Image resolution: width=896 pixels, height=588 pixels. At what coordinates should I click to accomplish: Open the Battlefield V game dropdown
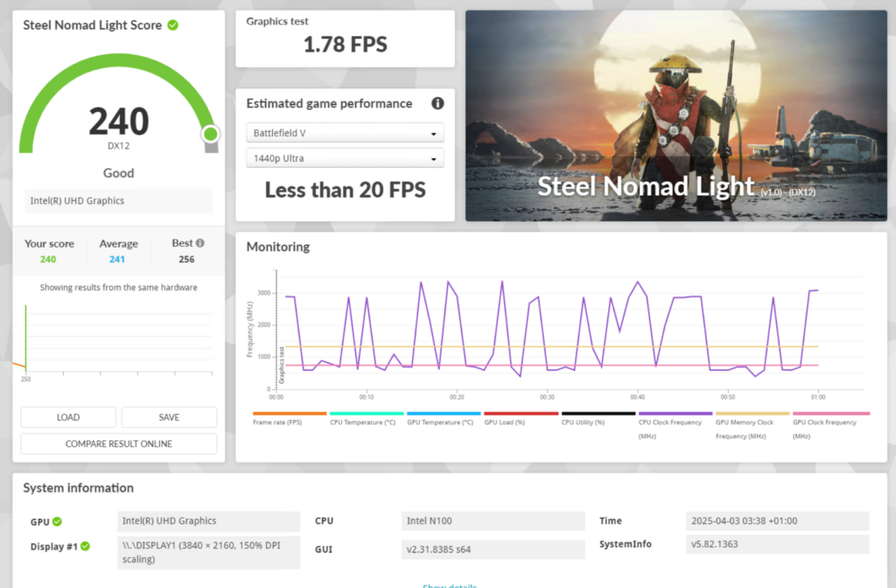(x=345, y=133)
